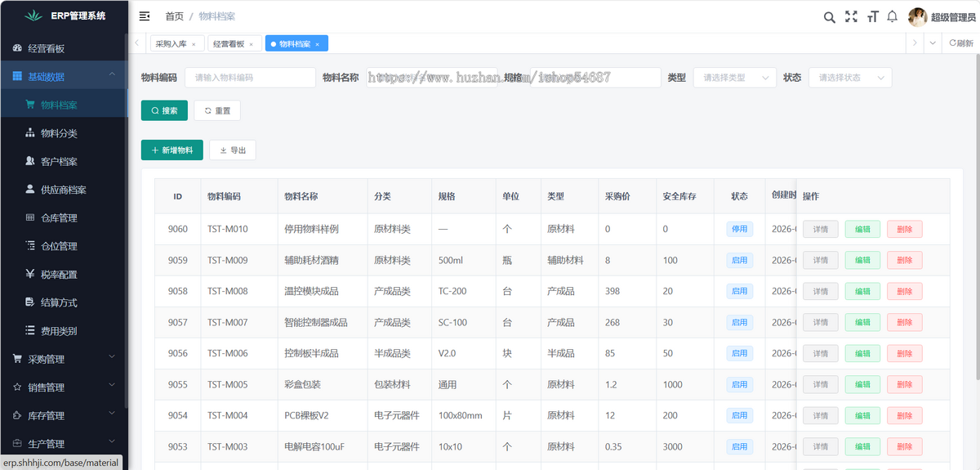Expand the 采购管理 sidebar group
Screen dimensions: 980x470
(64, 359)
